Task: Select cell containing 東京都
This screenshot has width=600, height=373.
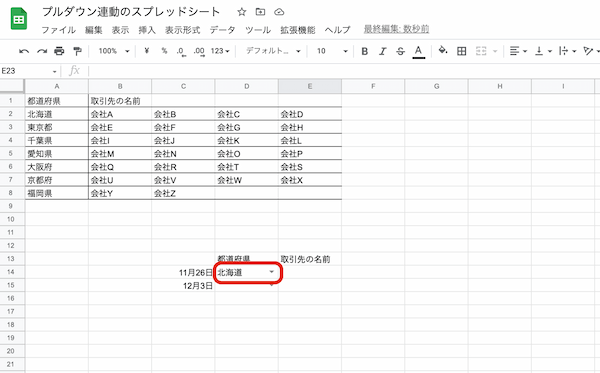Action: [x=57, y=127]
